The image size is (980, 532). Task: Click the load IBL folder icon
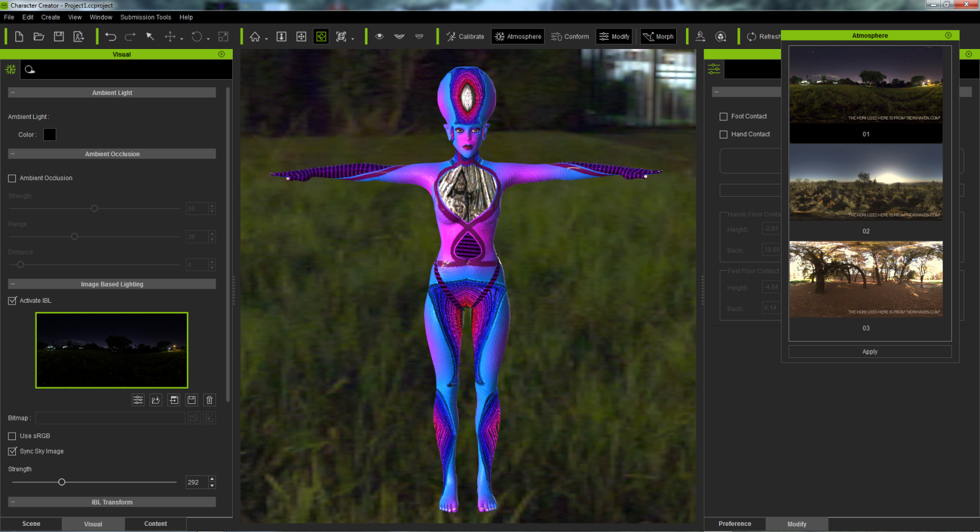click(156, 400)
